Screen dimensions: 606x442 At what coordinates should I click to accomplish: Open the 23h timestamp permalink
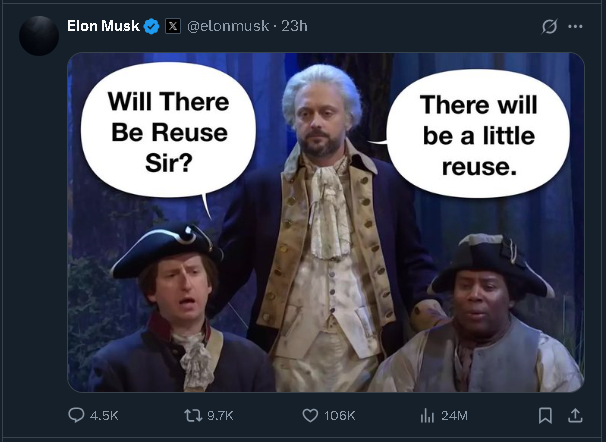coord(295,26)
